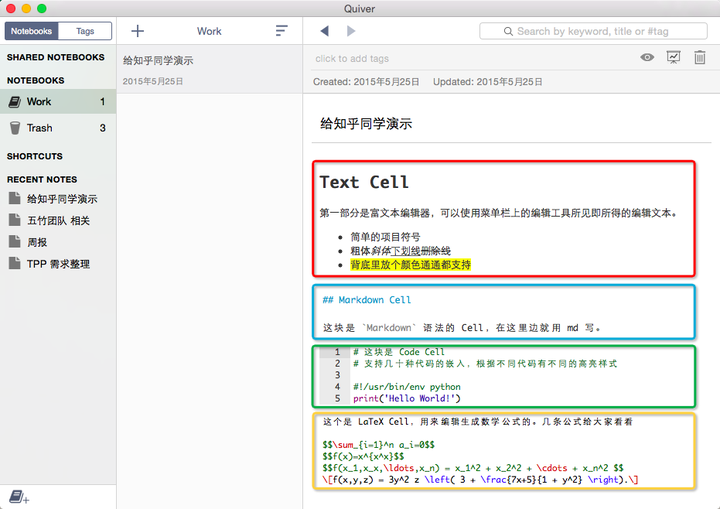Screen dimensions: 720x509
Task: Click the 'Text Cell' heading
Action: coord(364,182)
